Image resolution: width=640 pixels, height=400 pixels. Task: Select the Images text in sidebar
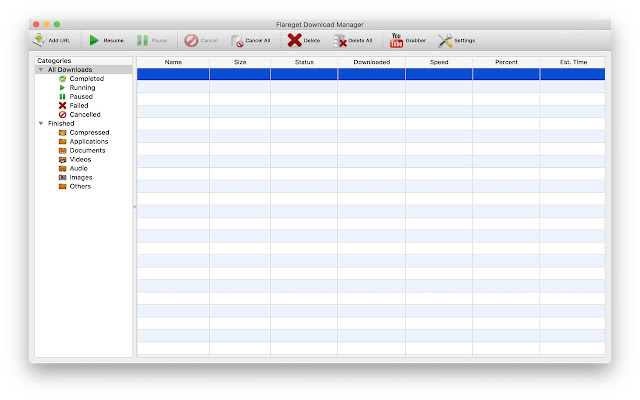click(x=81, y=177)
